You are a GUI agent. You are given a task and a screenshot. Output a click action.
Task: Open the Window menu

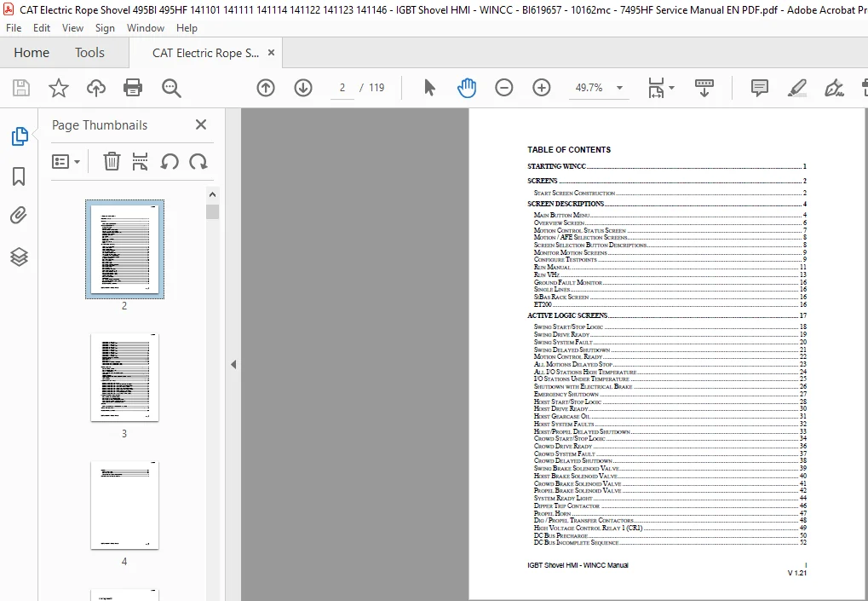(146, 27)
